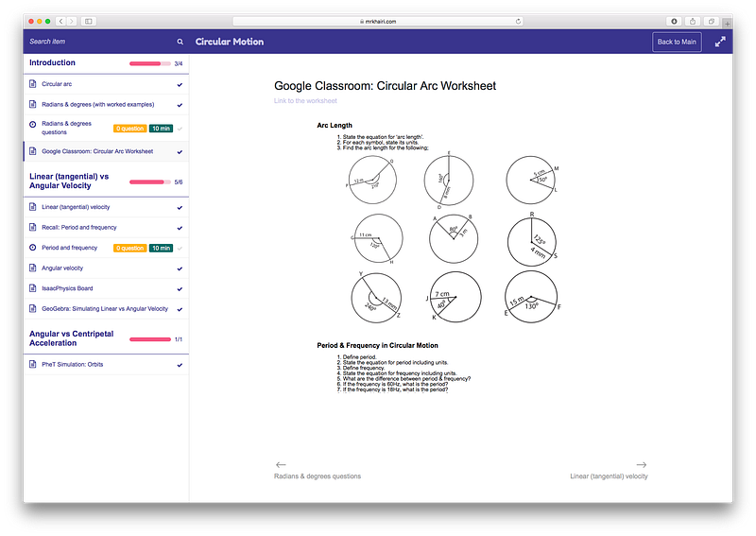Click document icon beside Linear (tangential) velocity

click(33, 207)
